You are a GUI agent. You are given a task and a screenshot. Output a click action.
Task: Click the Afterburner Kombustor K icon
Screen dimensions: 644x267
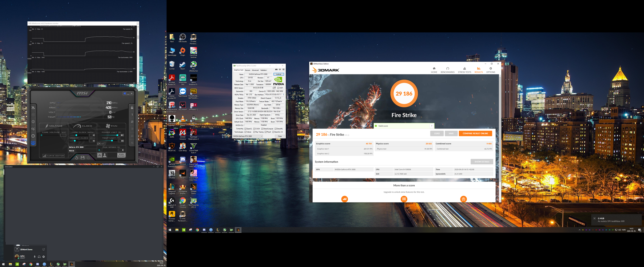point(33,115)
